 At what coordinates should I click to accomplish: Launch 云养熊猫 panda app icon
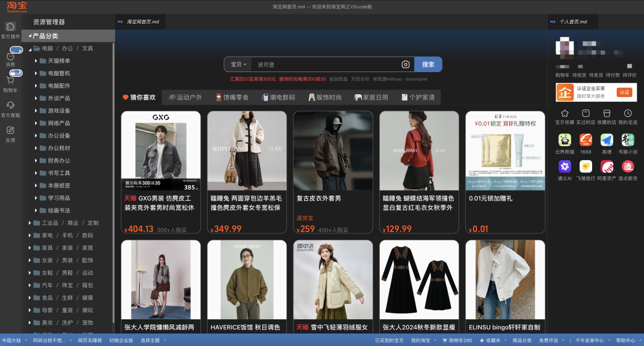click(565, 140)
